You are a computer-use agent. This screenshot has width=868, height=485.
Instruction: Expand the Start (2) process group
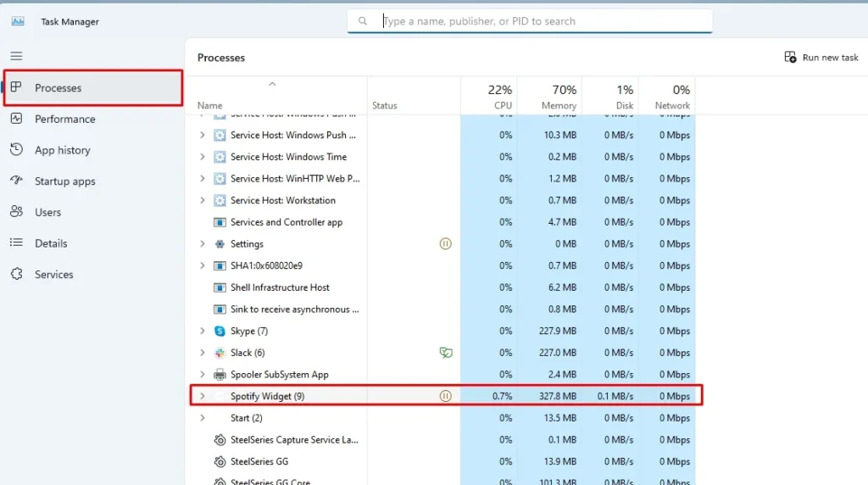[x=202, y=418]
